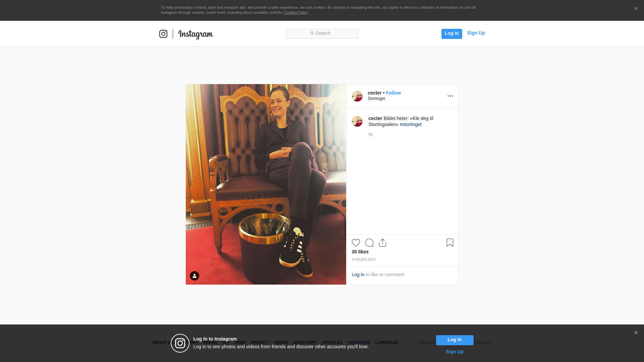Open the LANGUAGE footer selector
The width and height of the screenshot is (644, 362).
point(387,343)
